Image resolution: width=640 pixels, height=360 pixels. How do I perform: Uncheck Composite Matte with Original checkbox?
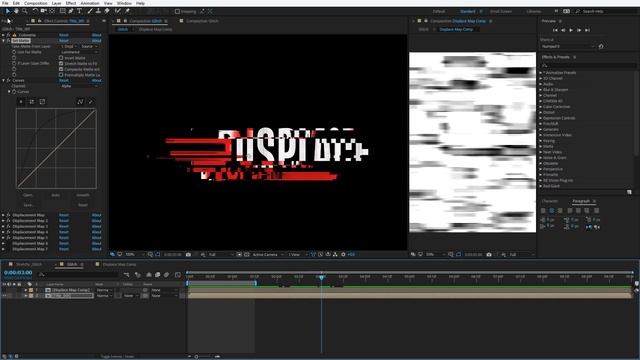pyautogui.click(x=61, y=69)
